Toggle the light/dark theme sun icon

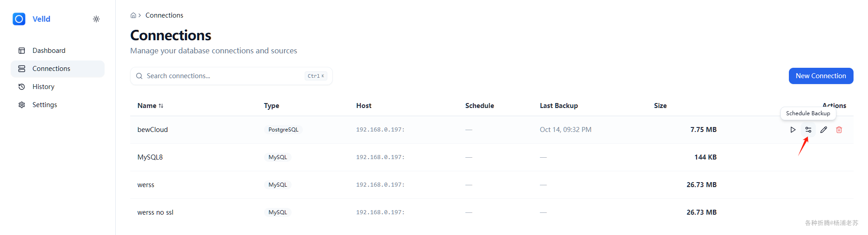click(x=96, y=19)
